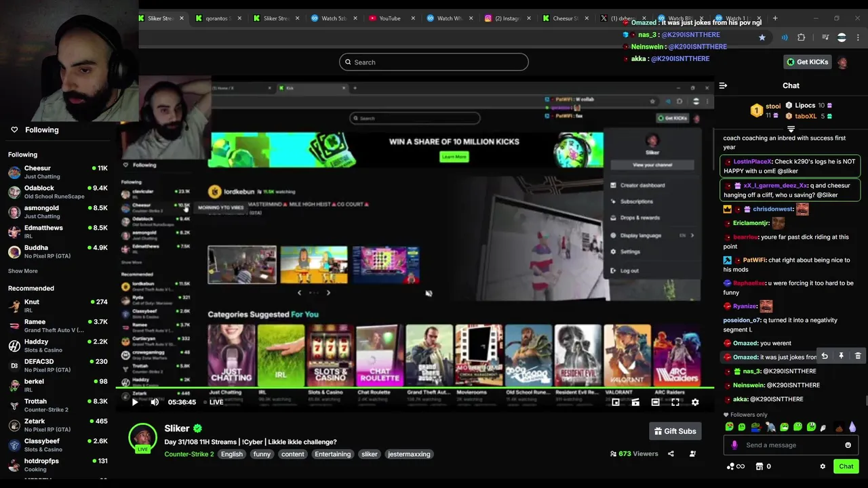Viewport: 868px width, 488px height.
Task: Open Counter-Strike 2 category link
Action: 189,454
